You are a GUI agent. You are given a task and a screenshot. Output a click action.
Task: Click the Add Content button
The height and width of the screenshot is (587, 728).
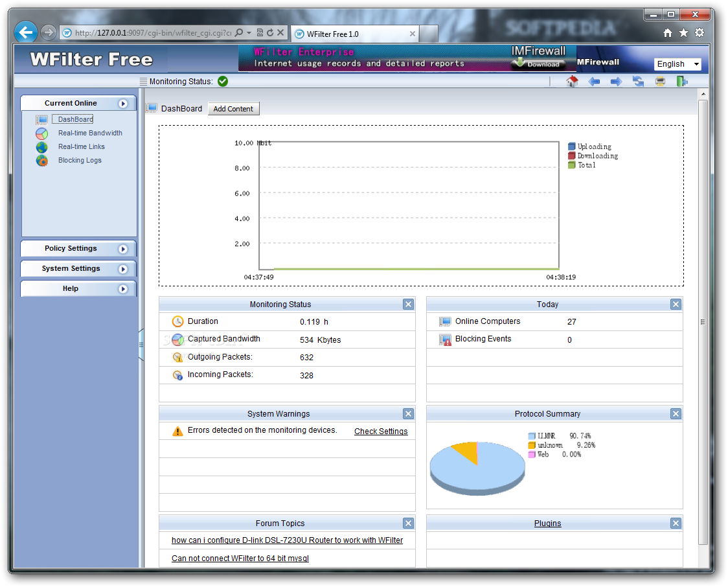[x=234, y=109]
